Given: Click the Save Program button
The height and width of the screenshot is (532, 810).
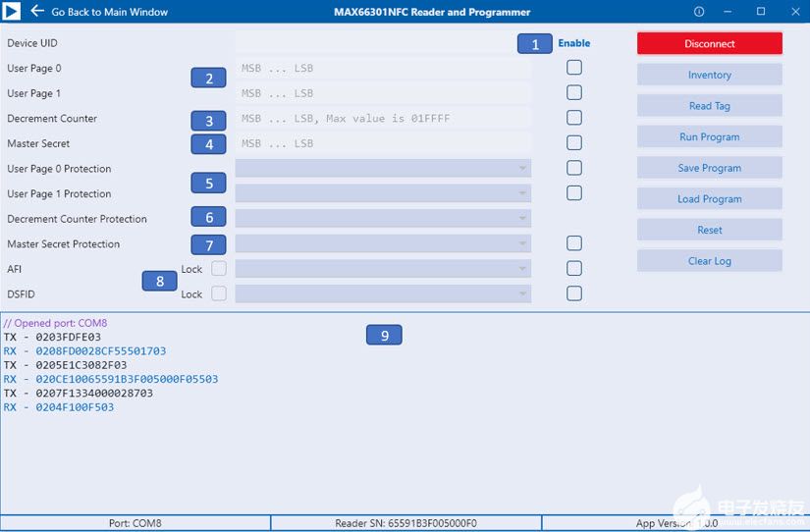Looking at the screenshot, I should click(x=709, y=167).
